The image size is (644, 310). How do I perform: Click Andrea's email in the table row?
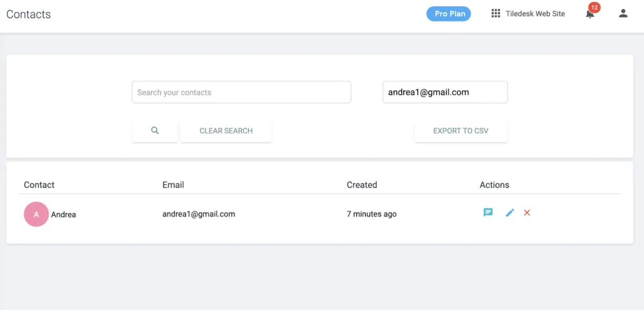coord(199,214)
